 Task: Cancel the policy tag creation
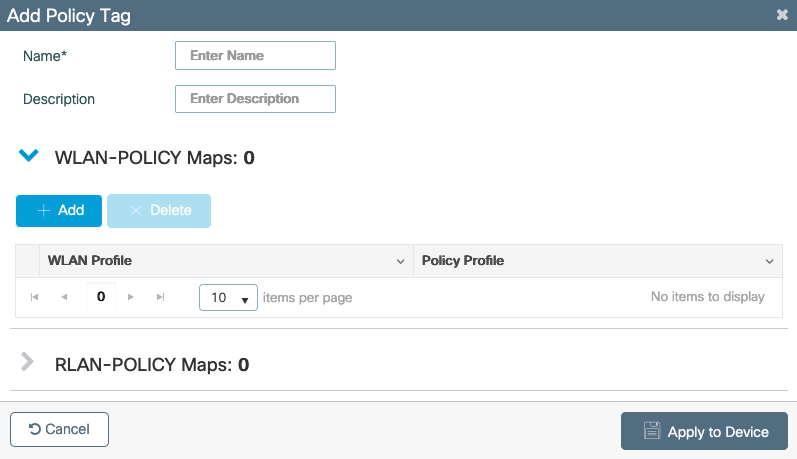click(x=59, y=430)
